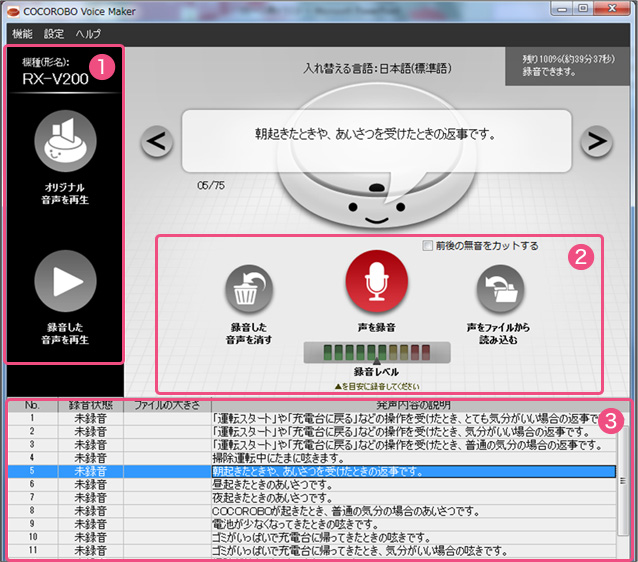The height and width of the screenshot is (562, 638).
Task: Open the ヘルプ menu
Action: (88, 33)
